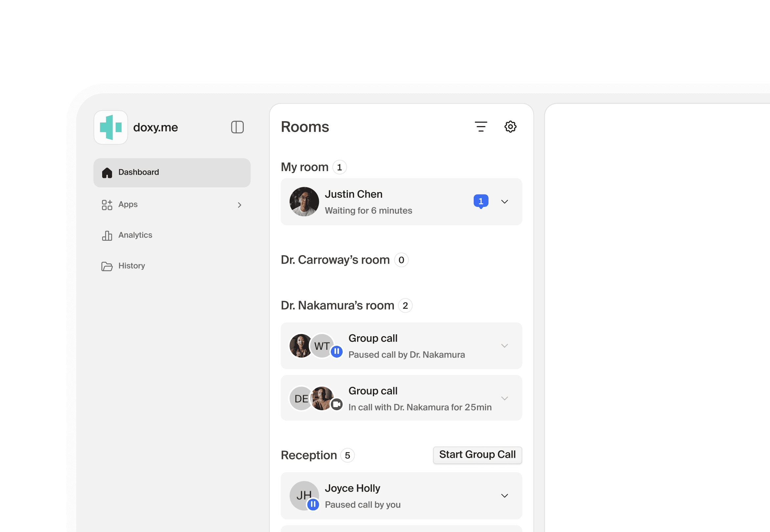Open Justin Chen's unread message bubble
This screenshot has width=770, height=532.
[481, 201]
